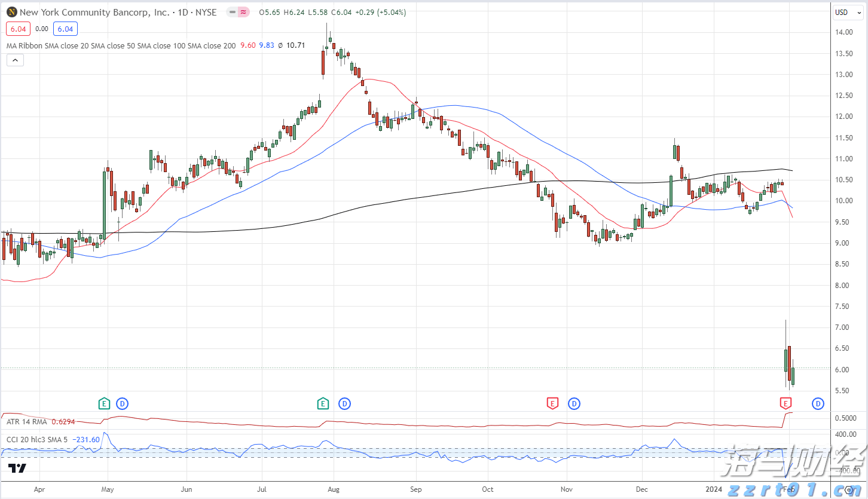868x499 pixels.
Task: Toggle the pink wavy-lines indicator beside NYSE
Action: pyautogui.click(x=243, y=12)
